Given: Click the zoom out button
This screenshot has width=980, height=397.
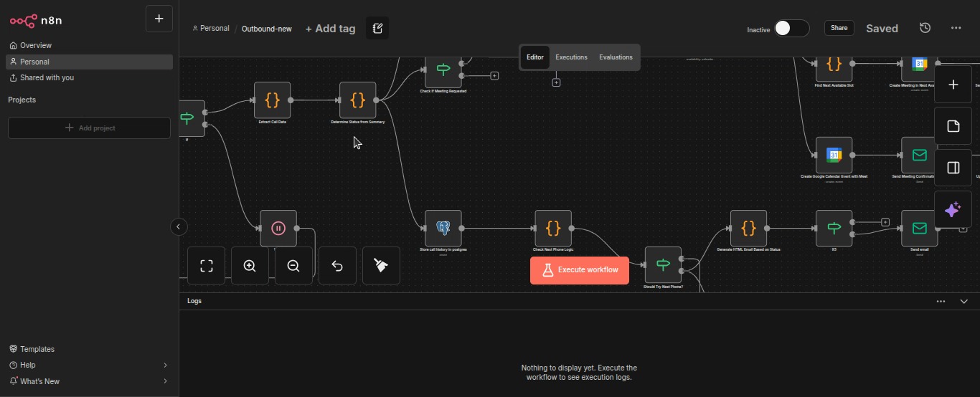Looking at the screenshot, I should click(x=293, y=266).
